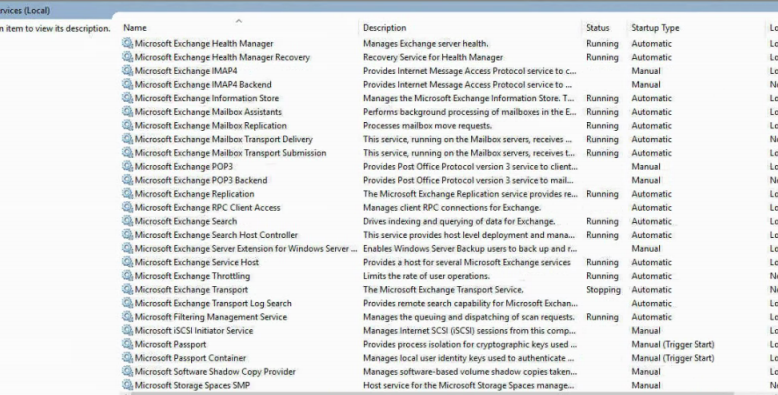The height and width of the screenshot is (395, 778).
Task: Click the Microsoft Exchange Transport service gear icon
Action: point(128,289)
